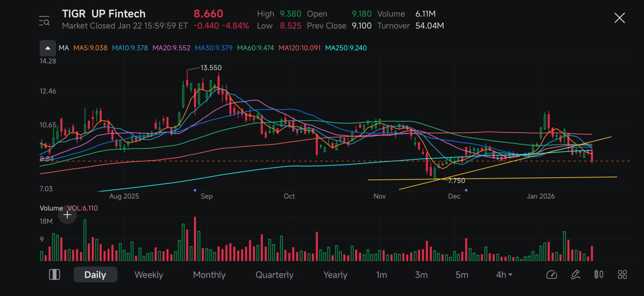The height and width of the screenshot is (296, 644).
Task: Switch to the Weekly timeframe
Action: coord(149,275)
